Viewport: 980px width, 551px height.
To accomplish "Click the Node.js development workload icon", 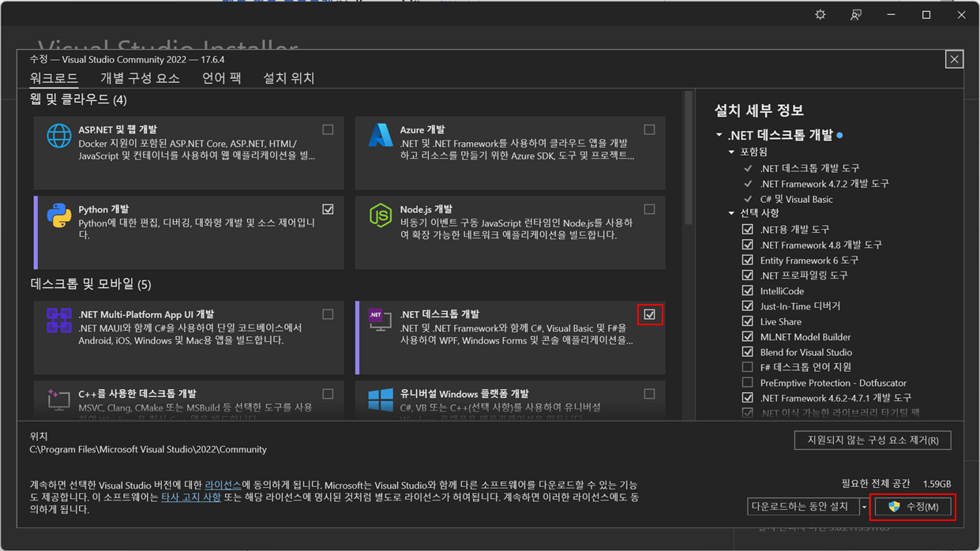I will coord(380,216).
